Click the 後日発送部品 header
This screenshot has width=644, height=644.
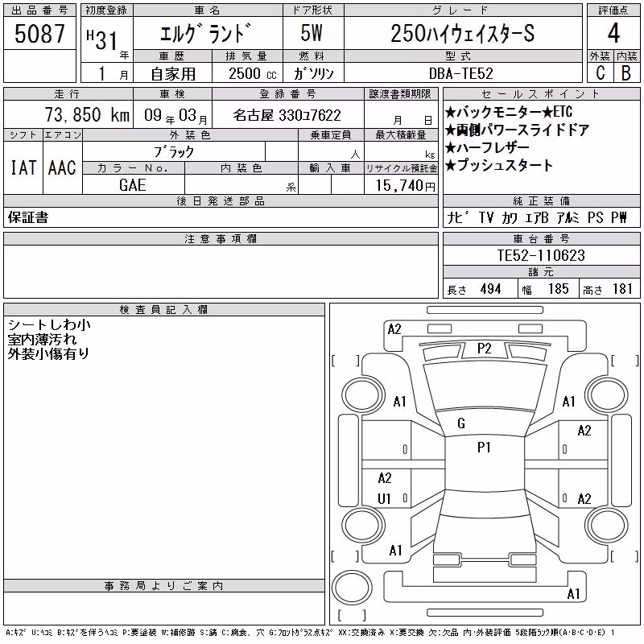pos(221,200)
